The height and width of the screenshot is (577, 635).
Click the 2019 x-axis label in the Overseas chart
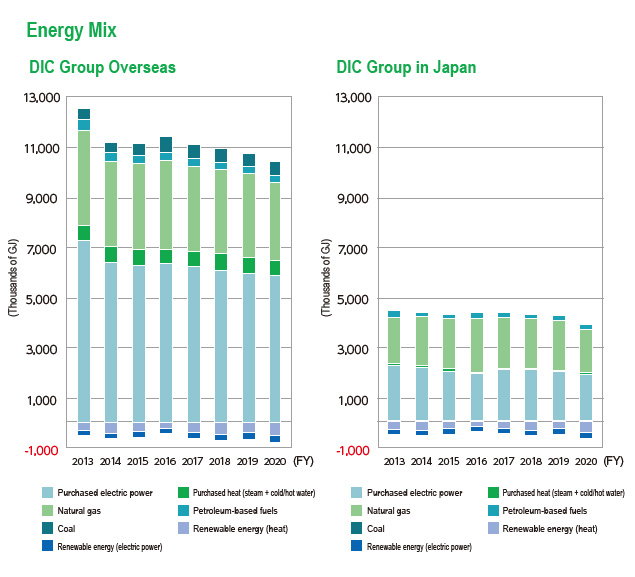(247, 461)
